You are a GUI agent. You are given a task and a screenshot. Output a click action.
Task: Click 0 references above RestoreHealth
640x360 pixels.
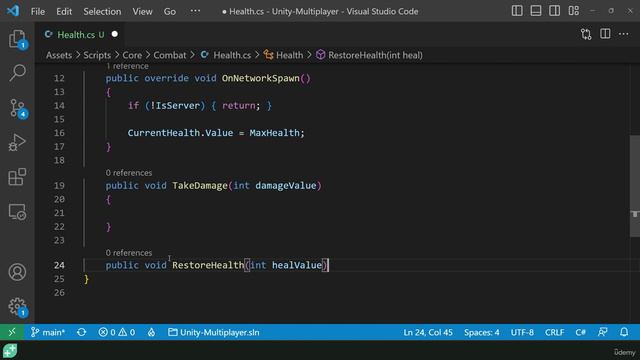point(129,253)
